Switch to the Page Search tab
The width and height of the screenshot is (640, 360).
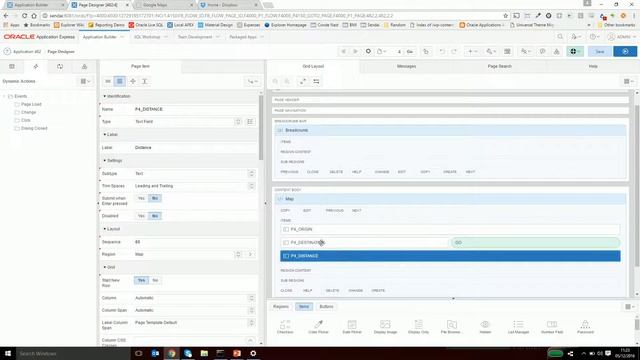tap(499, 66)
